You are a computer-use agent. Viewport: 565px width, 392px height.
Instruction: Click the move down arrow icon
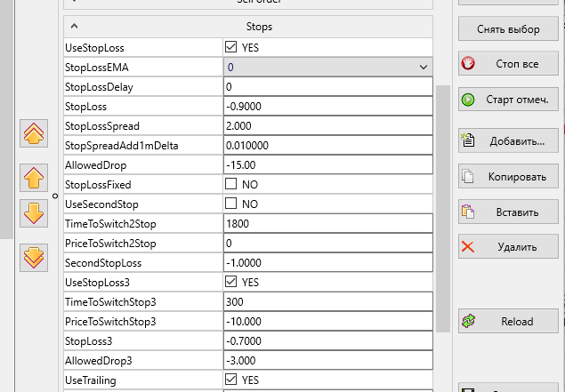34,213
